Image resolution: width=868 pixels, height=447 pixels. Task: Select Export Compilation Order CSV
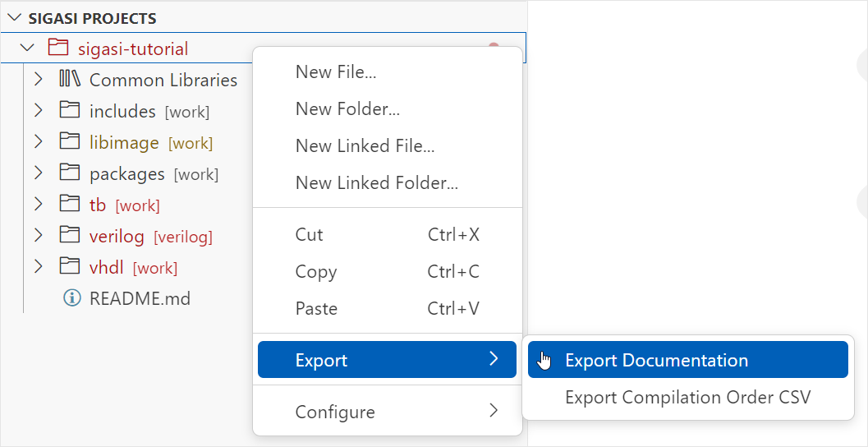[688, 397]
